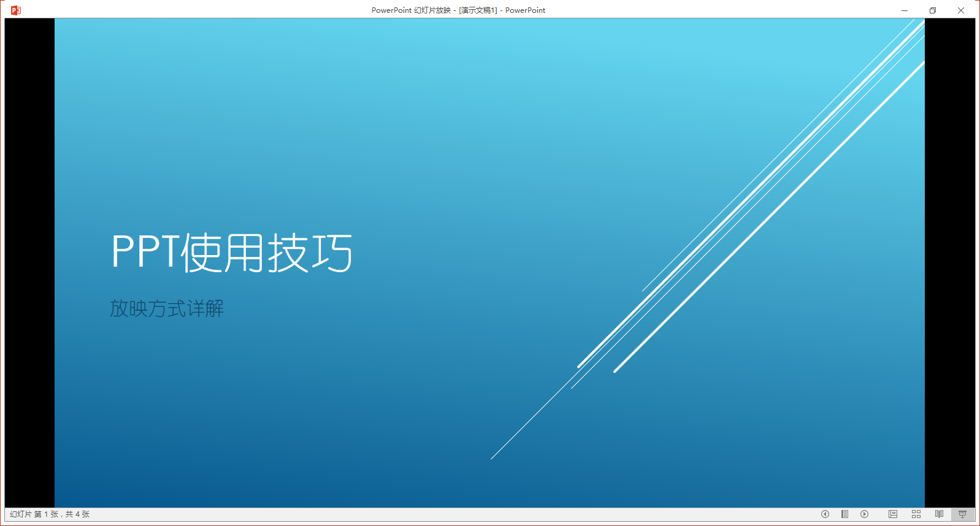Click the status text 幻灯片 第 1 张，共 4 张
The image size is (980, 526).
point(50,514)
